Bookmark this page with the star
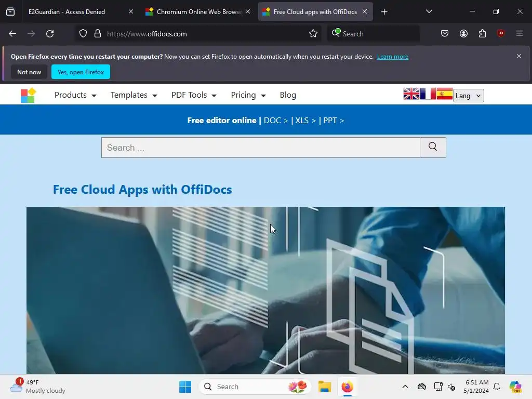The height and width of the screenshot is (399, 532). coord(313,34)
